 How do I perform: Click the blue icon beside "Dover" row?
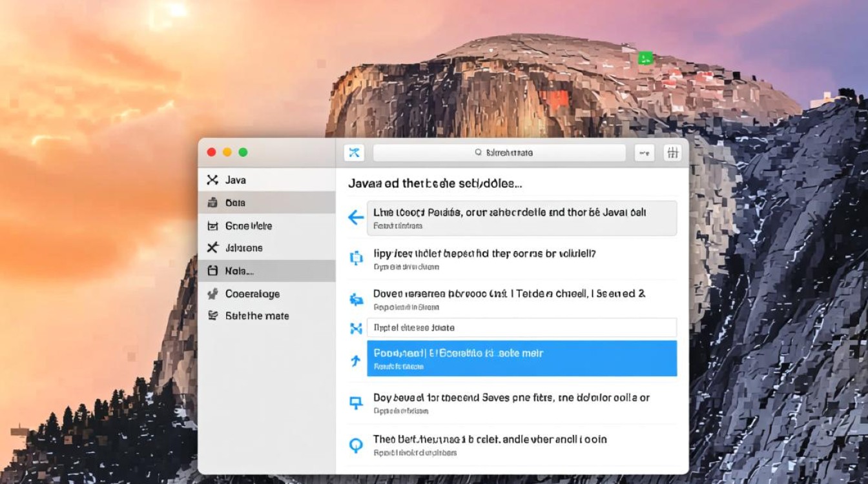click(x=356, y=299)
